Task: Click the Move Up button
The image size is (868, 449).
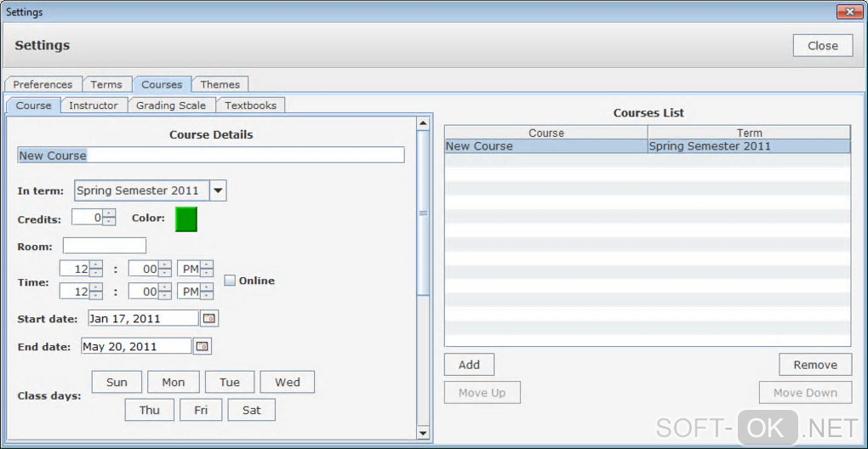Action: 483,393
